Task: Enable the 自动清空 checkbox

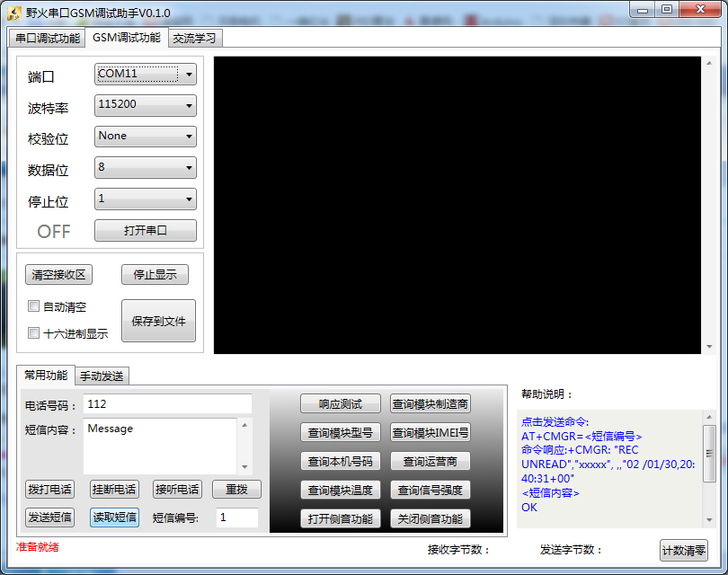Action: (33, 305)
